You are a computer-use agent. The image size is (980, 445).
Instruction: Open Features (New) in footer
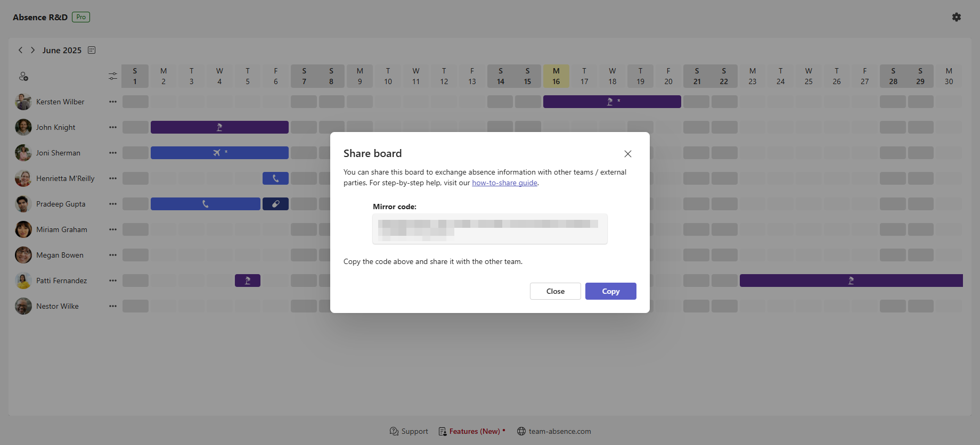tap(472, 431)
